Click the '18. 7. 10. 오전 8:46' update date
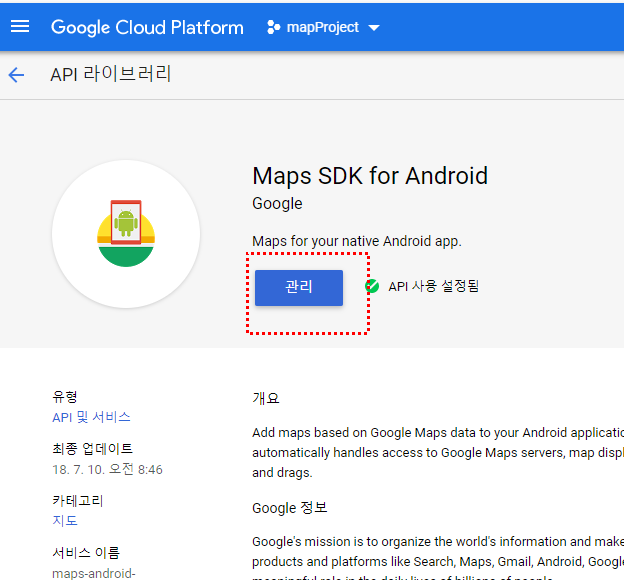 pos(107,469)
